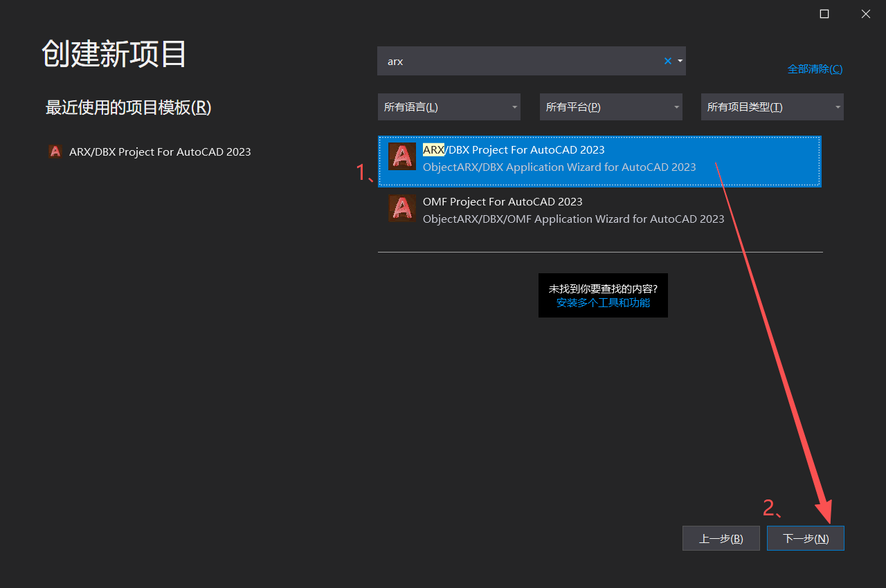
Task: Click the AutoCAD icon of ARX/DBX Project template
Action: click(402, 156)
